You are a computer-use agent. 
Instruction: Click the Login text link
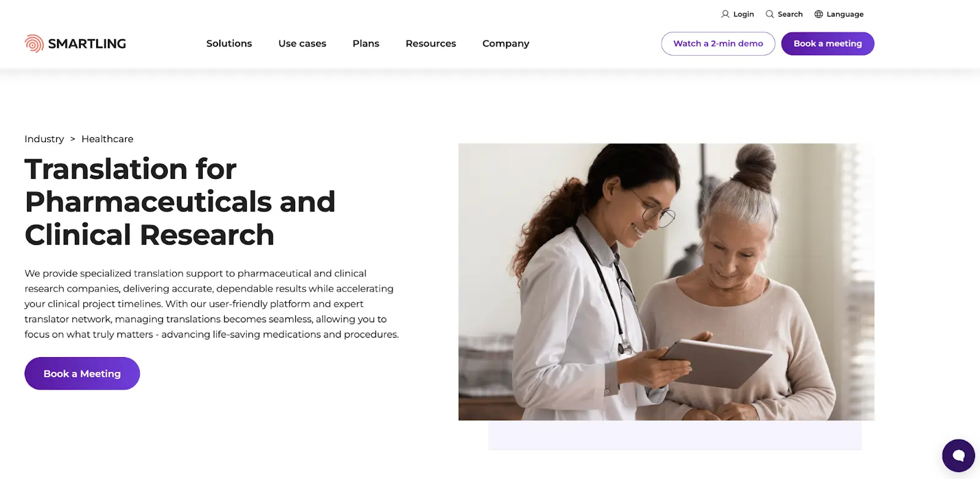click(x=744, y=14)
